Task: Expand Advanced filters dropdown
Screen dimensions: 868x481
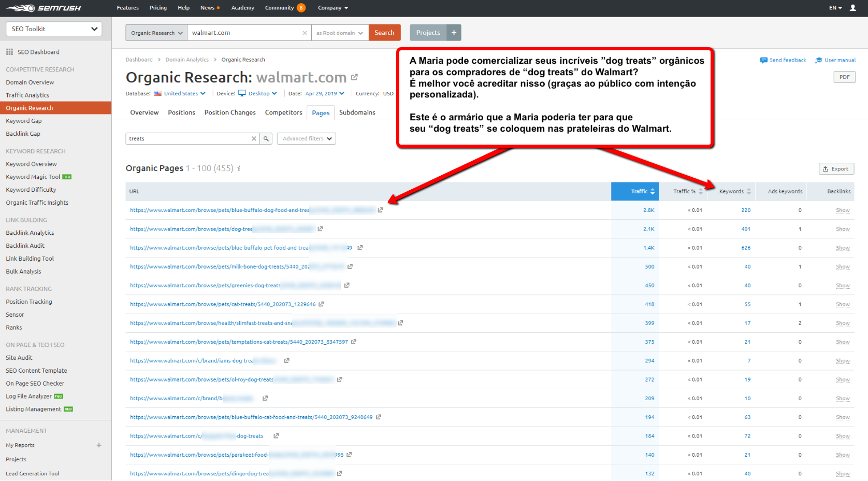Action: 307,138
